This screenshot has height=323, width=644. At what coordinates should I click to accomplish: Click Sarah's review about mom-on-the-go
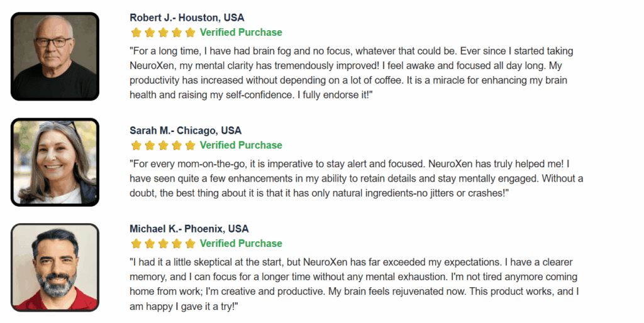357,178
